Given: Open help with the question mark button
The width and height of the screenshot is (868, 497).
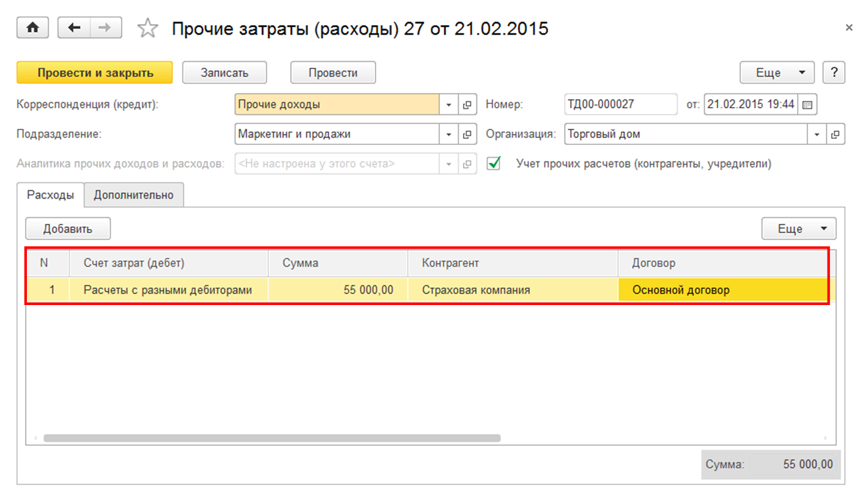Looking at the screenshot, I should tap(834, 72).
